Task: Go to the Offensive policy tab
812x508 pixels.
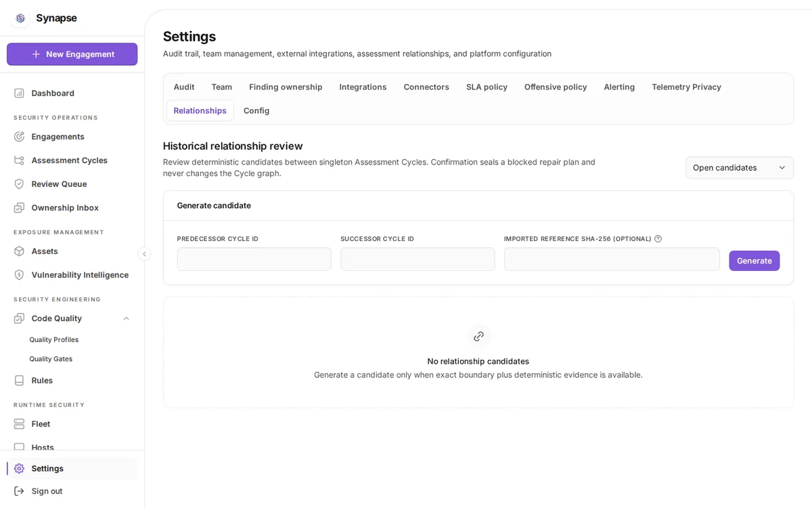Action: tap(556, 87)
